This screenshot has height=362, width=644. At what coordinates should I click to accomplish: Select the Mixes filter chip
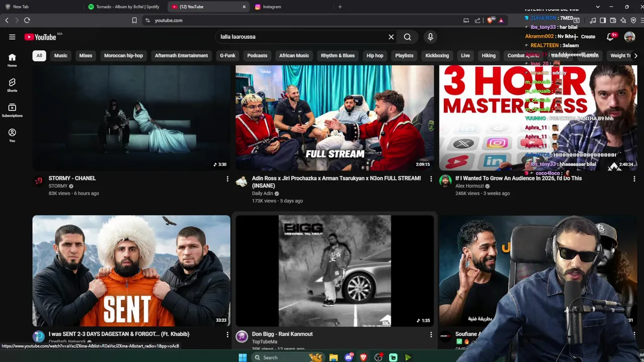(x=86, y=55)
